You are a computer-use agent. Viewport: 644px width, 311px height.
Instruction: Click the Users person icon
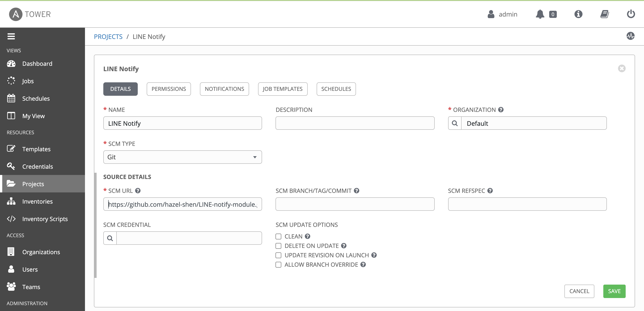pyautogui.click(x=11, y=269)
